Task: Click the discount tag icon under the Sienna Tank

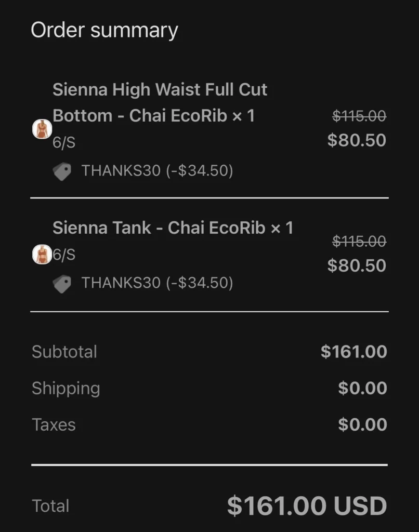Action: (62, 284)
